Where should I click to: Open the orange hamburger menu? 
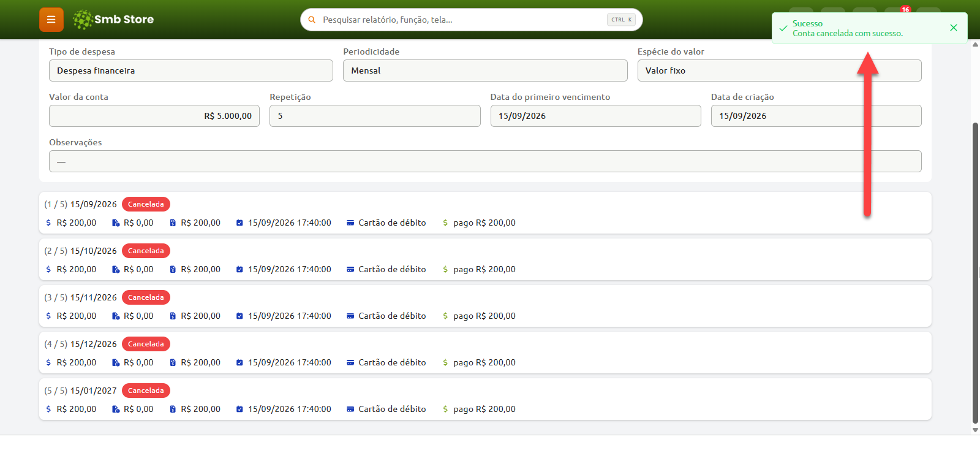(51, 20)
